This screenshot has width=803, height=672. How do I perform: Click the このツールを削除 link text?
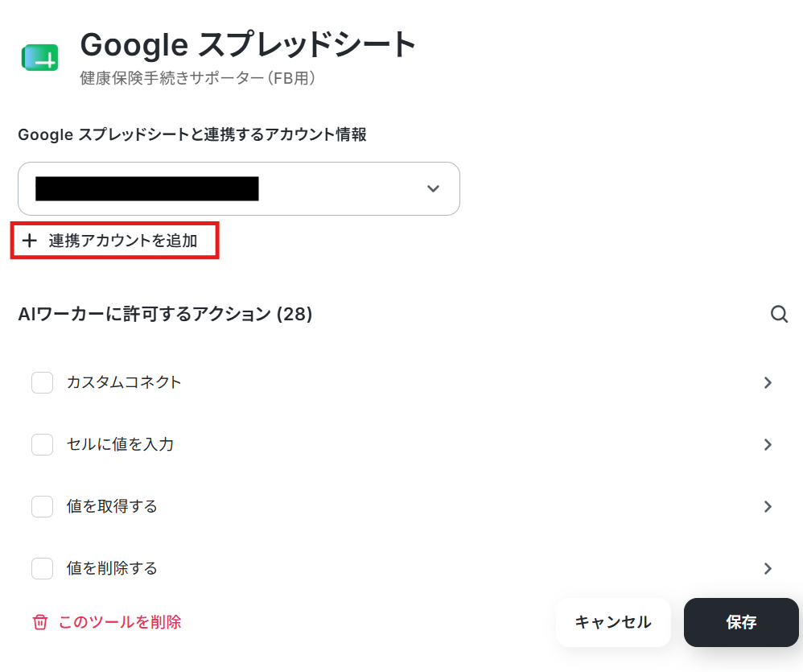(120, 622)
